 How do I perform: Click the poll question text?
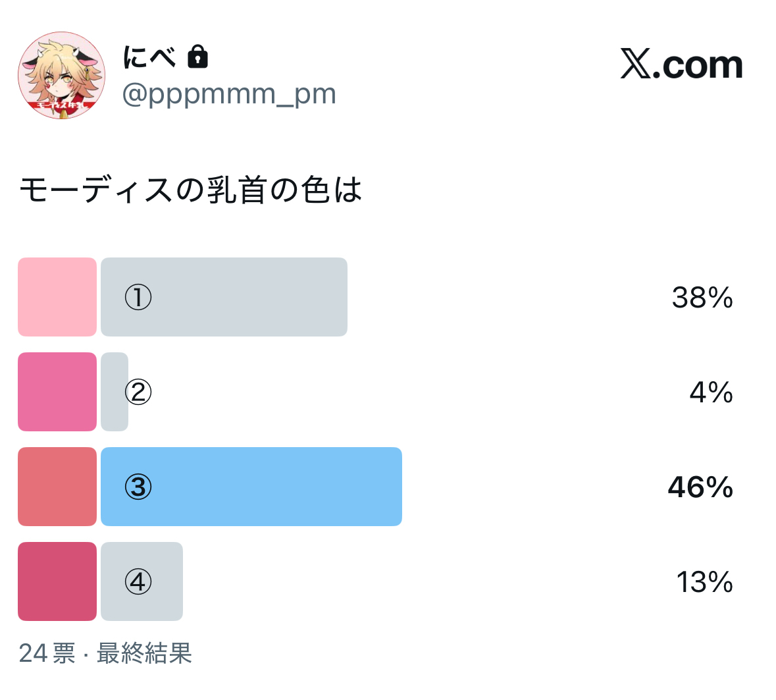pyautogui.click(x=191, y=190)
